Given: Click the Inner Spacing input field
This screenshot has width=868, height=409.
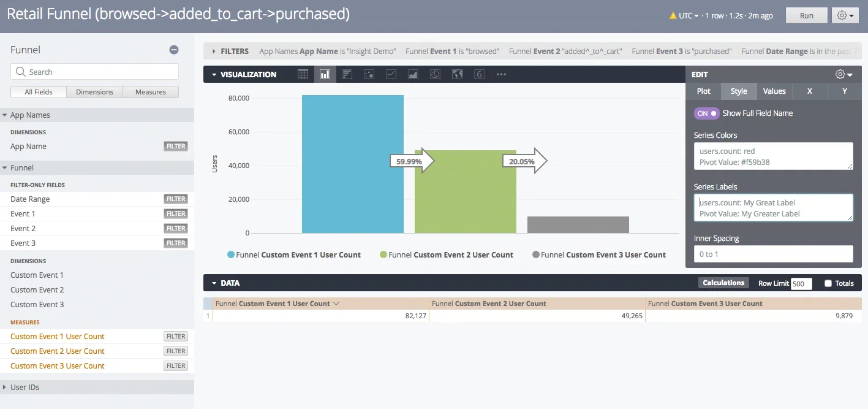Looking at the screenshot, I should point(773,254).
